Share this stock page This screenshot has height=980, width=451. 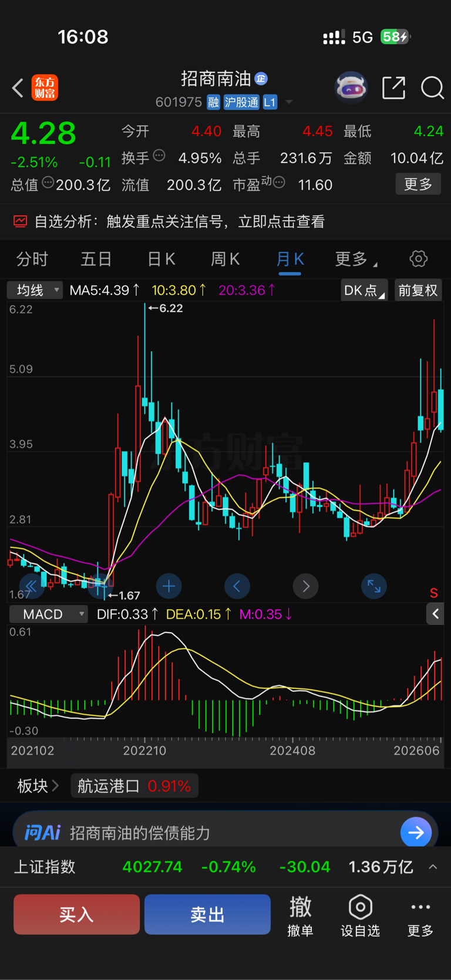tap(393, 88)
